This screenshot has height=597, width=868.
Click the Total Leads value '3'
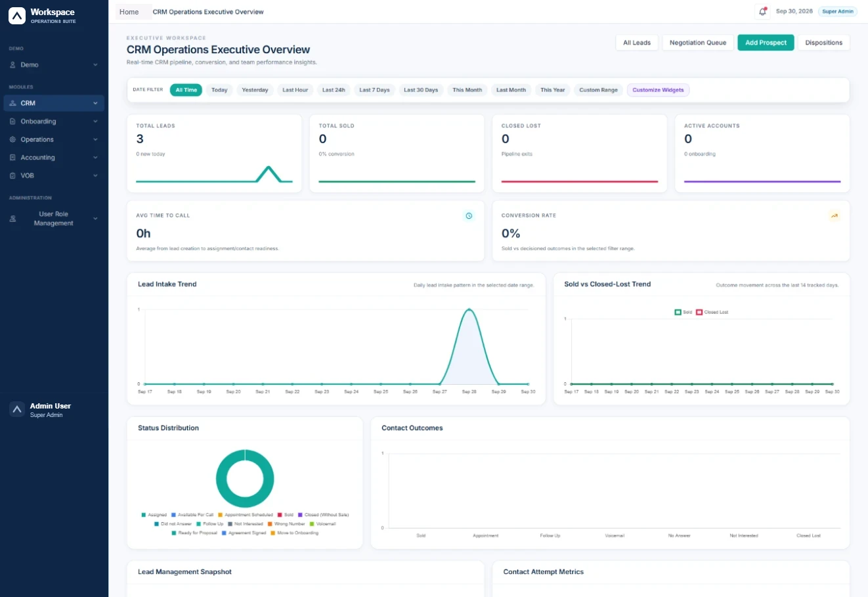tap(140, 139)
